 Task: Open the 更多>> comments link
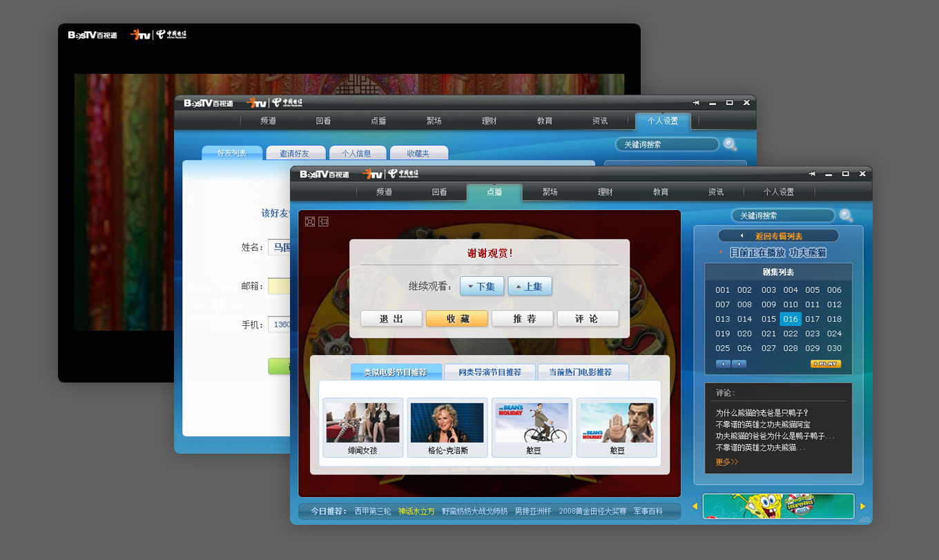(726, 462)
